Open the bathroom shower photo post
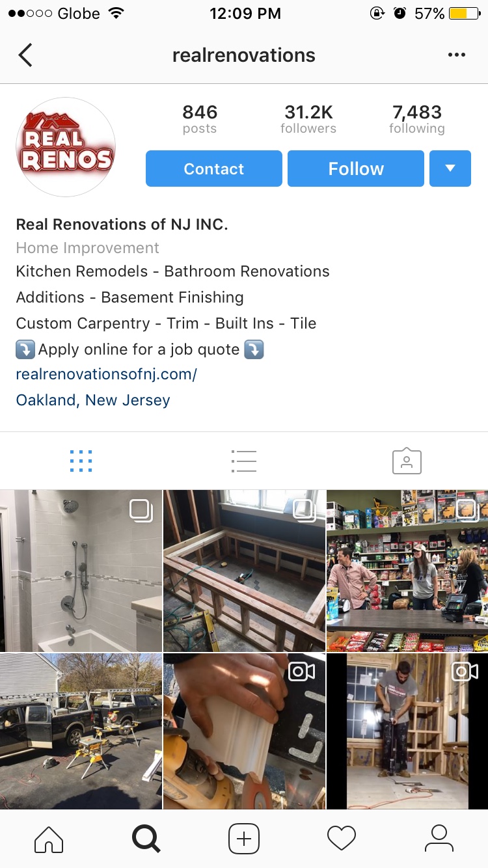Viewport: 488px width, 868px height. (81, 571)
